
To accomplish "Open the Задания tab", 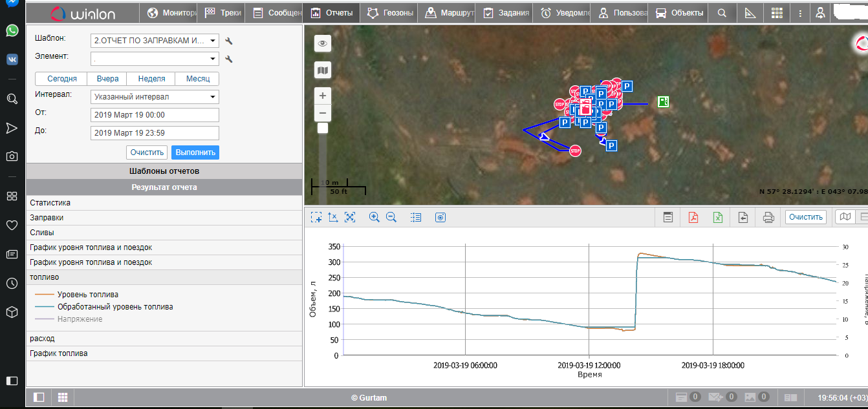I will click(x=507, y=13).
